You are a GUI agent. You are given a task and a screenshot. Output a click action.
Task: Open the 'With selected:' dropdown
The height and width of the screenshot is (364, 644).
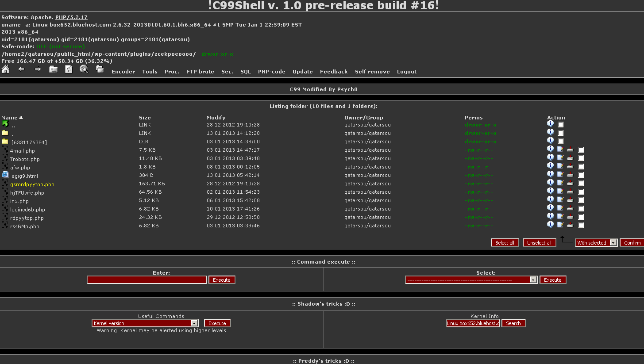click(596, 243)
